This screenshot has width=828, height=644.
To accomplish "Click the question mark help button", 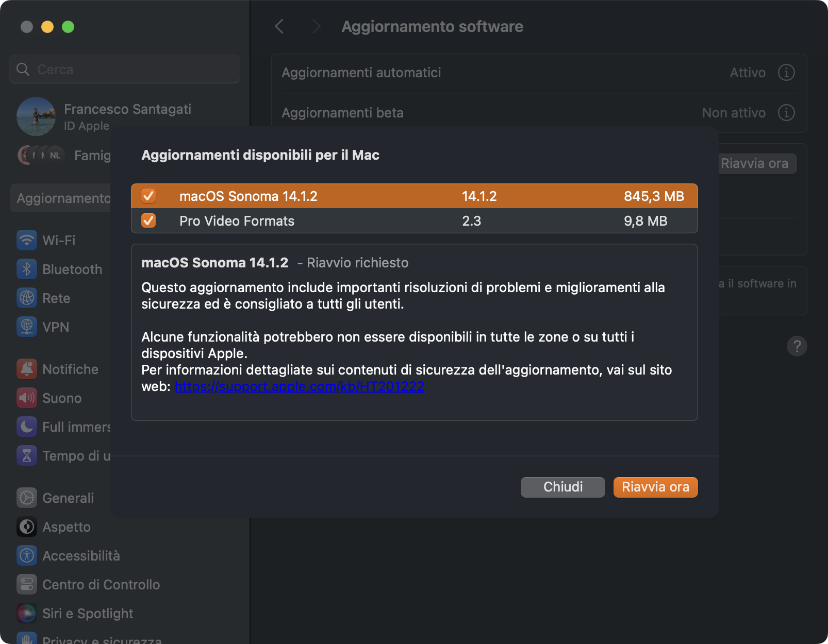I will coord(797,346).
